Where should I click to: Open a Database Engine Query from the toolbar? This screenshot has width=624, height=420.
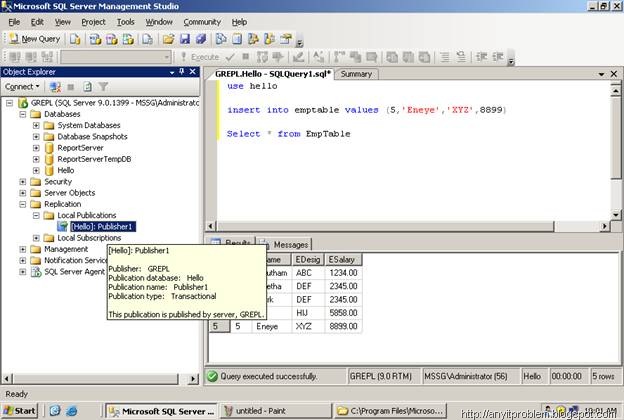pyautogui.click(x=75, y=39)
